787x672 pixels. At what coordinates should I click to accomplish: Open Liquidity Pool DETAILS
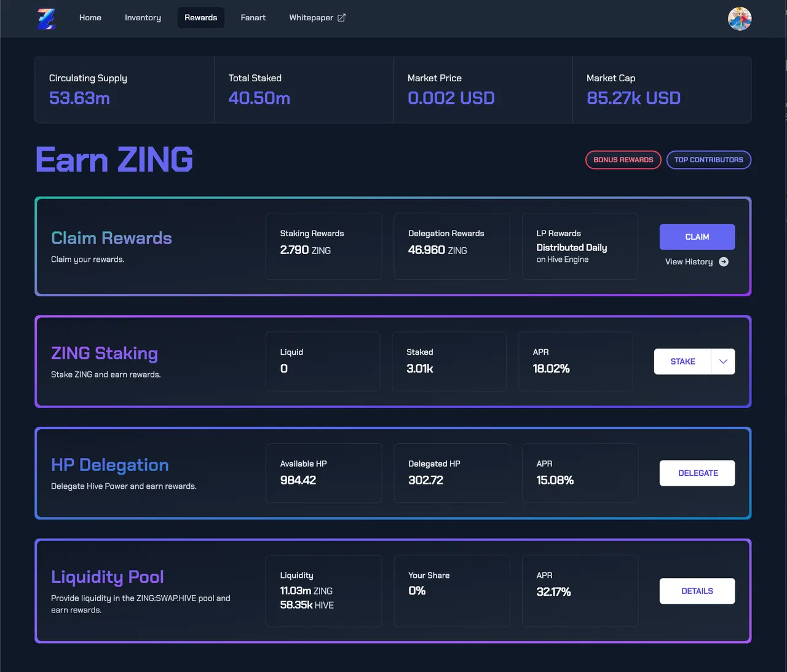(x=697, y=591)
